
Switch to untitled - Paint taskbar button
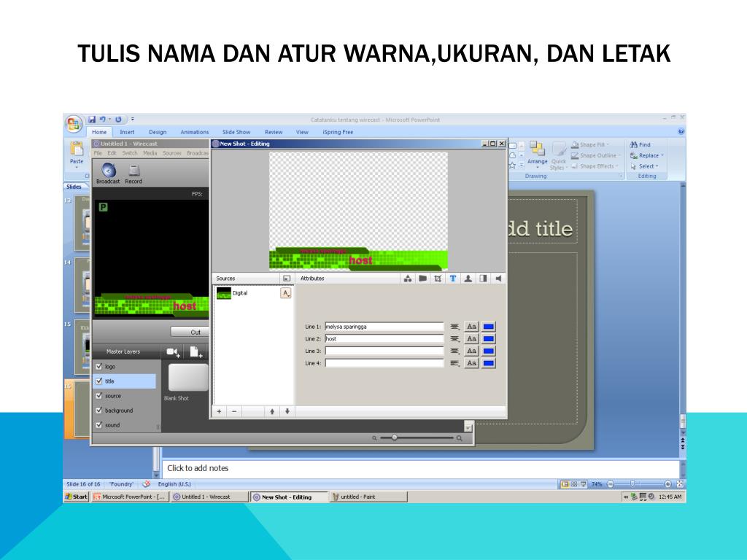[x=368, y=497]
